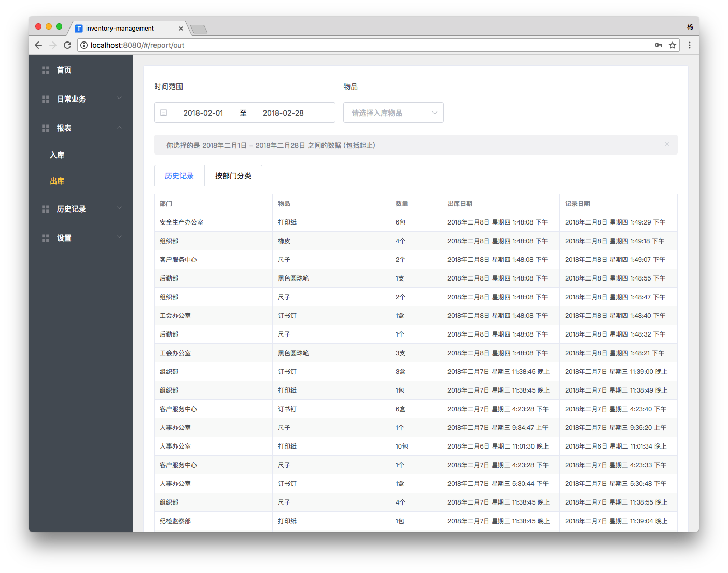Open the 首页 menu item
The image size is (728, 573).
pos(81,70)
